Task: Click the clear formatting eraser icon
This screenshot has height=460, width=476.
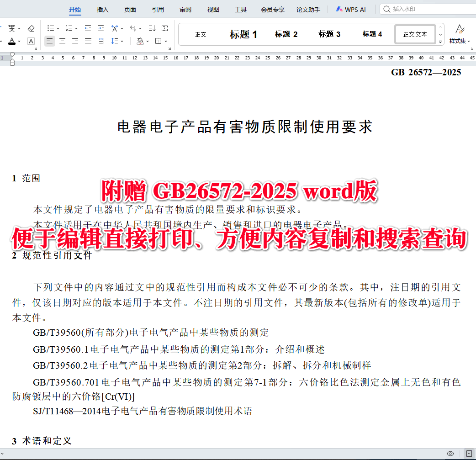Action: click(x=31, y=28)
